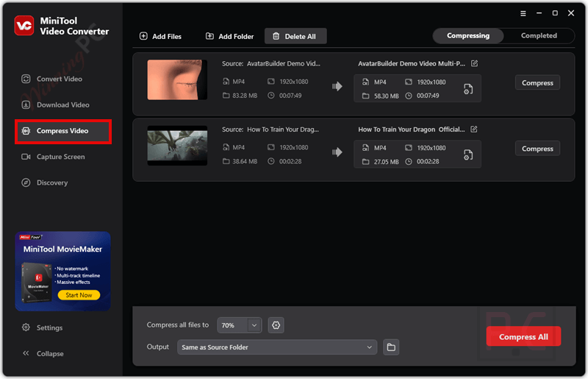Viewport: 588px width, 379px height.
Task: Click the Compress Video sidebar icon
Action: (x=26, y=131)
